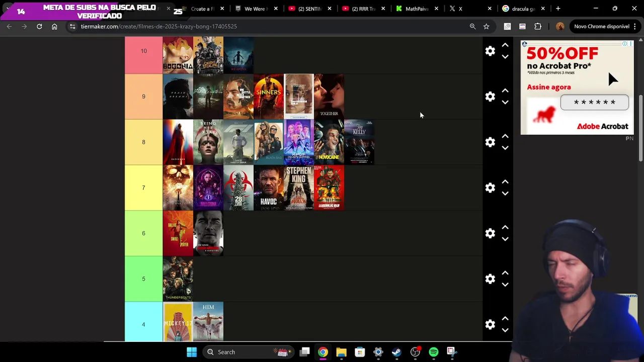Open a new browser tab
This screenshot has height=362, width=644.
[558, 9]
